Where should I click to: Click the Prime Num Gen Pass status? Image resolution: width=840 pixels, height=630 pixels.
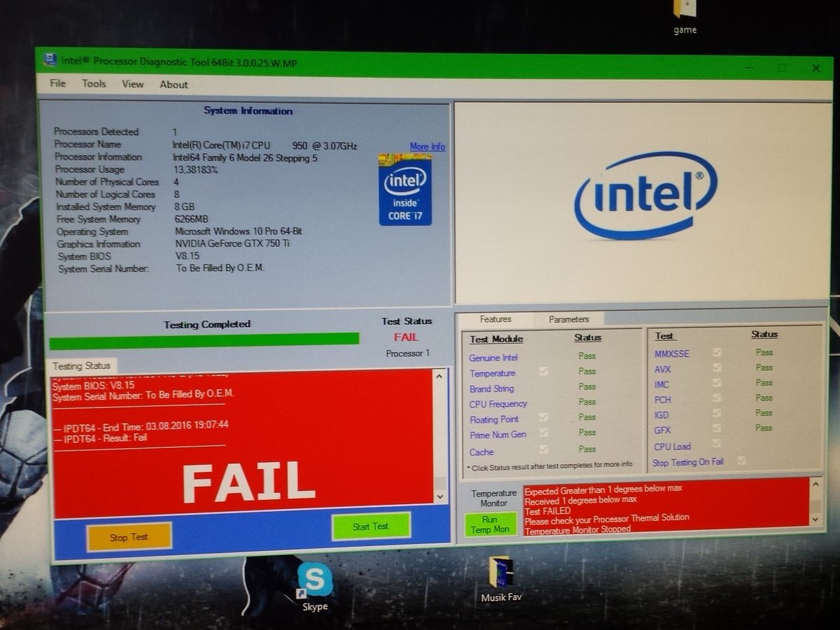click(587, 433)
